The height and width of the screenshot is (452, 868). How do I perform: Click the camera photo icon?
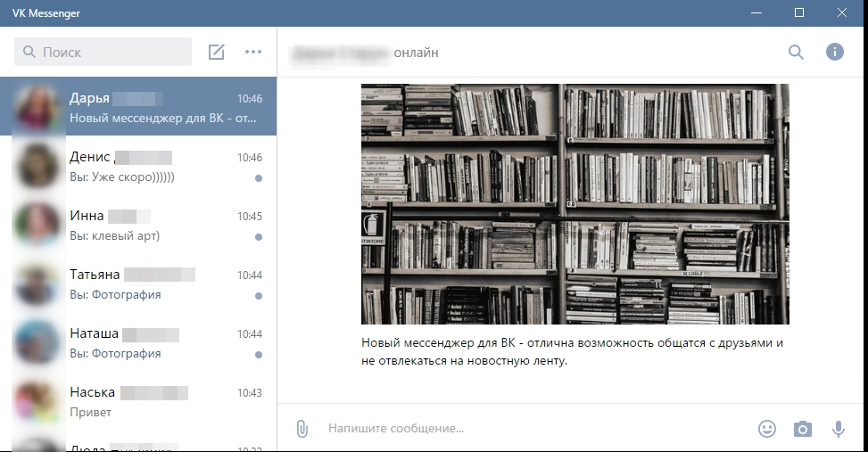click(803, 429)
